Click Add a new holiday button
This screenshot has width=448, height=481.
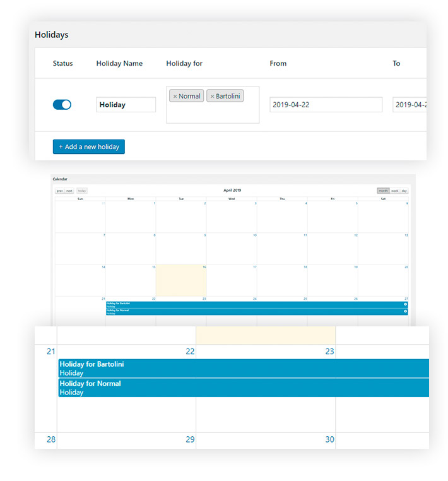pyautogui.click(x=89, y=147)
